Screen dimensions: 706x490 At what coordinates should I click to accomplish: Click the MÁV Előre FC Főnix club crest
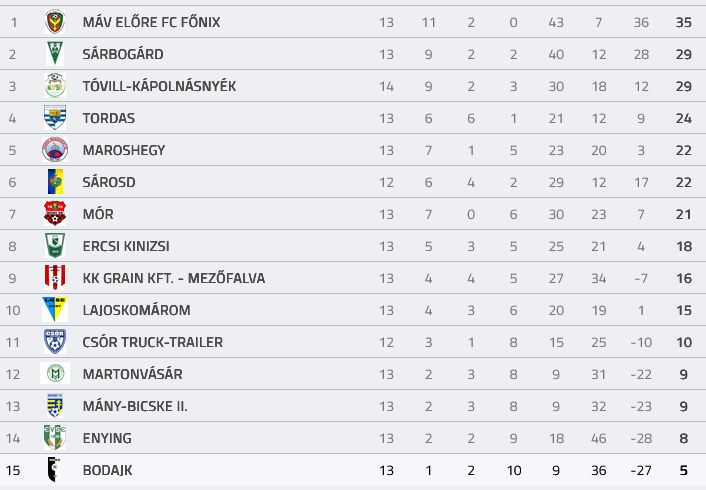pyautogui.click(x=55, y=22)
